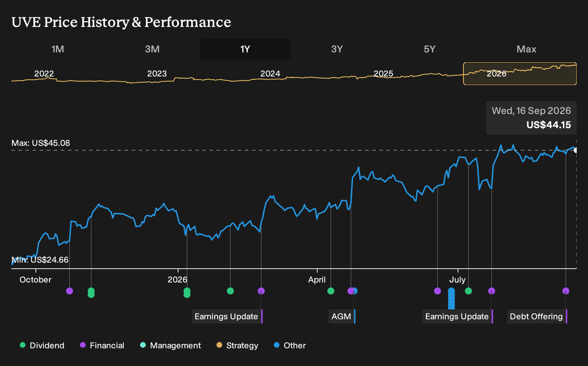The width and height of the screenshot is (588, 366).
Task: Click the 'October' axis label
Action: 35,280
